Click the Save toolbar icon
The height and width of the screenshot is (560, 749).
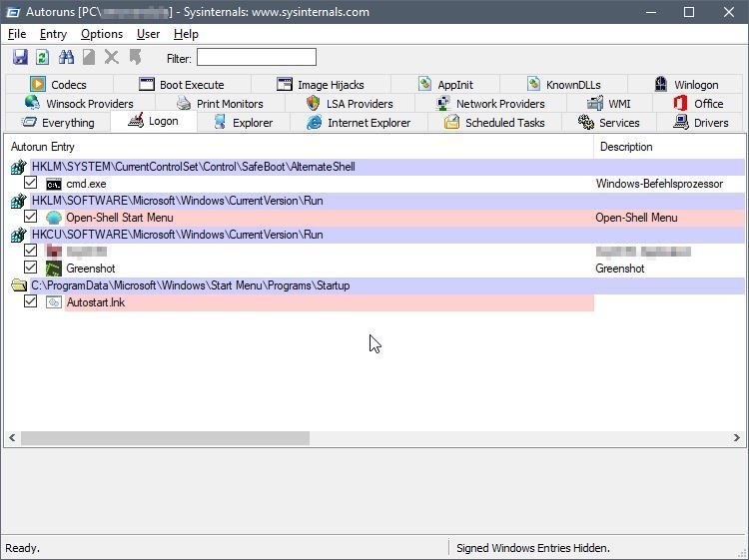[20, 57]
